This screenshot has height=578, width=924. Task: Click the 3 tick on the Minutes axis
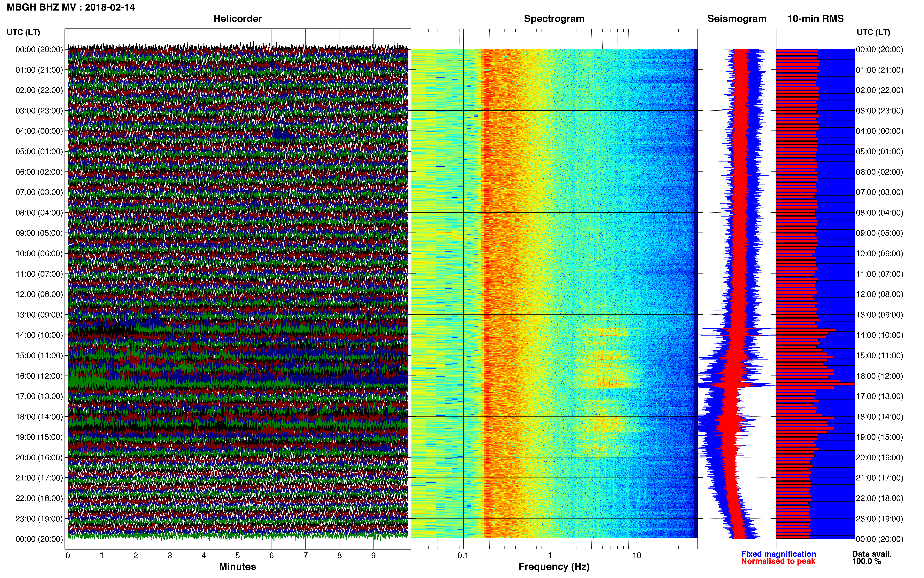click(170, 556)
